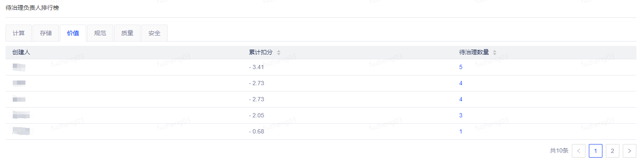Open pending count link 3
The height and width of the screenshot is (161, 644).
tap(461, 115)
